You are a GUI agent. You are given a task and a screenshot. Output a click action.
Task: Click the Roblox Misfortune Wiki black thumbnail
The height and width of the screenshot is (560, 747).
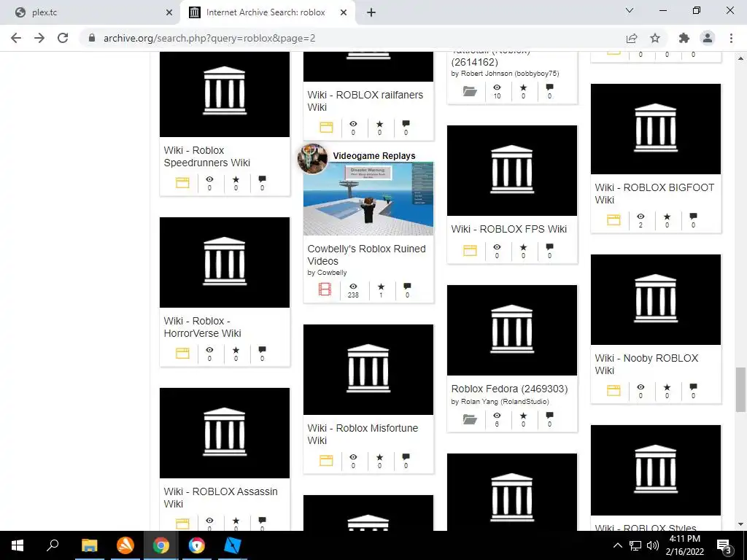pyautogui.click(x=368, y=370)
